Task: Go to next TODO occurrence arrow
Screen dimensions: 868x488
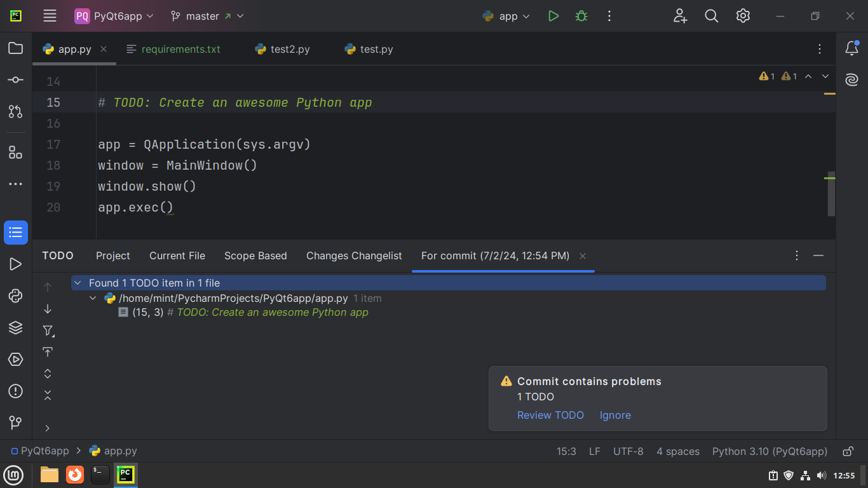Action: point(48,309)
